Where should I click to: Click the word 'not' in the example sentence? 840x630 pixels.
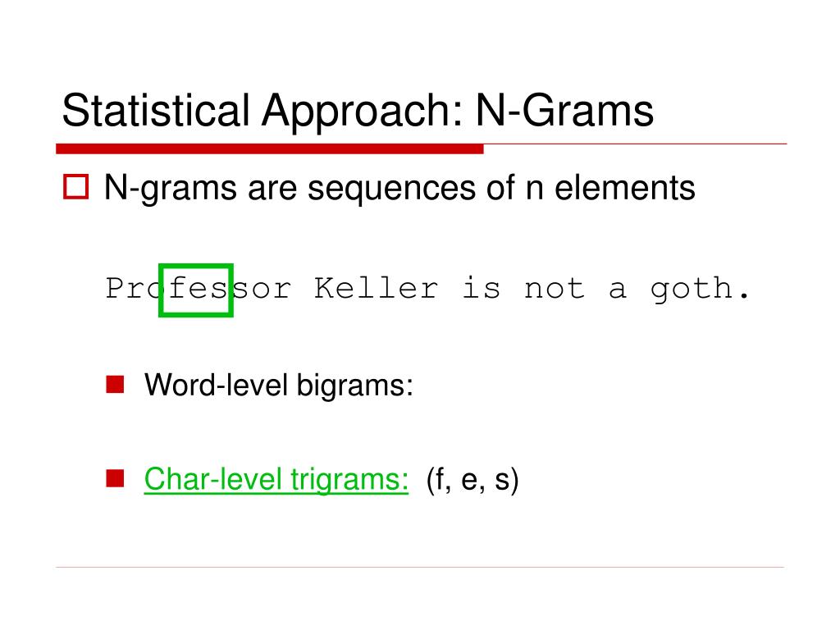tap(555, 290)
